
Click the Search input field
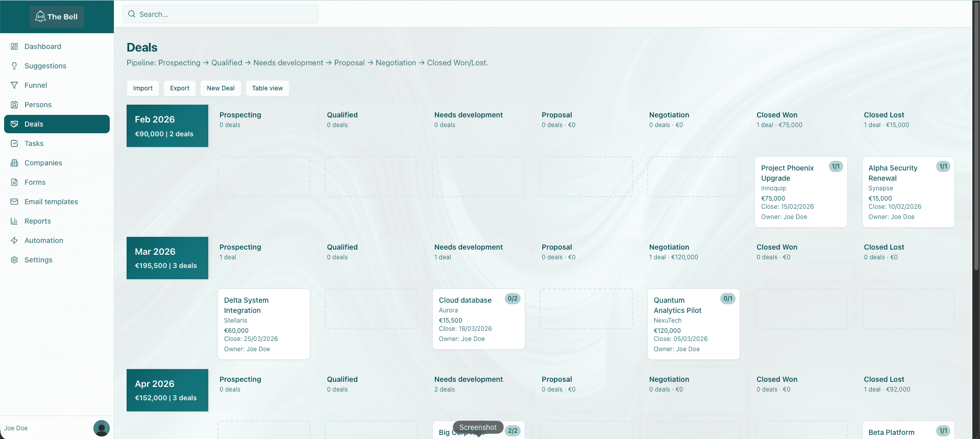coord(220,14)
